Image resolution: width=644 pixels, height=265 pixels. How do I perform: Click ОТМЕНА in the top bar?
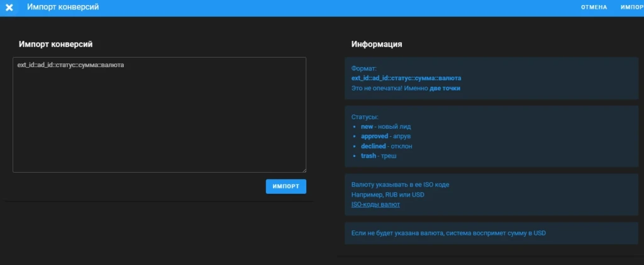pyautogui.click(x=594, y=8)
